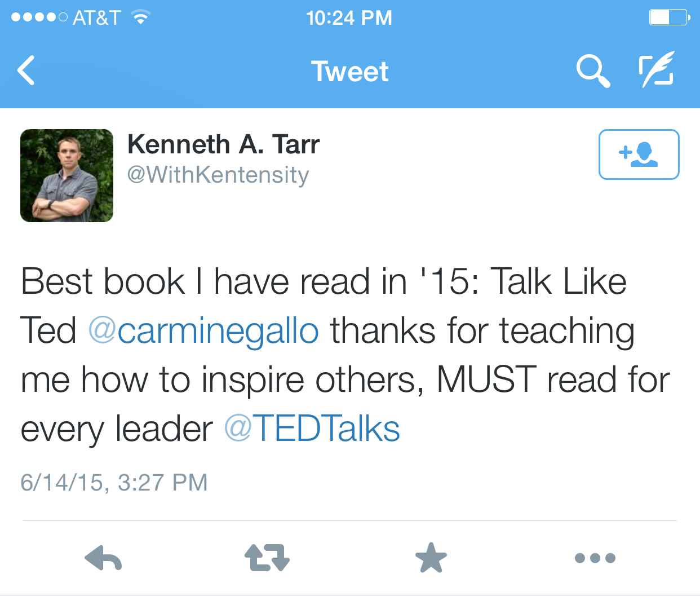Retweet this tweet
Viewport: 700px width, 596px height.
[267, 558]
